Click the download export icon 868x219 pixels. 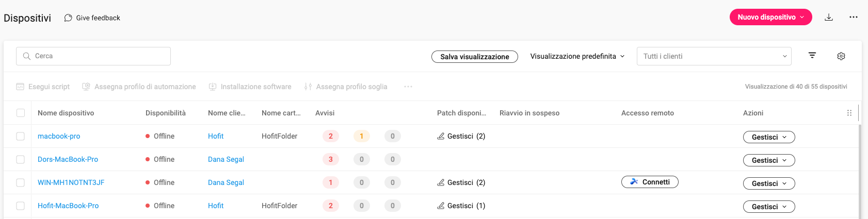click(829, 17)
